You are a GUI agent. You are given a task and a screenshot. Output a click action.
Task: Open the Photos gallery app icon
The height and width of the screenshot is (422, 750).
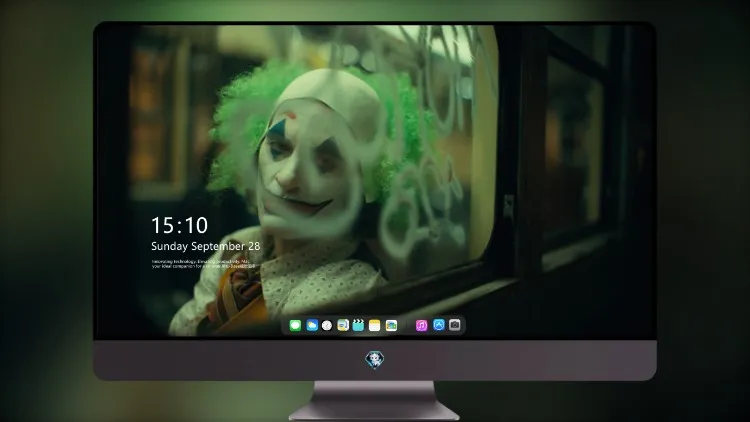pyautogui.click(x=391, y=325)
